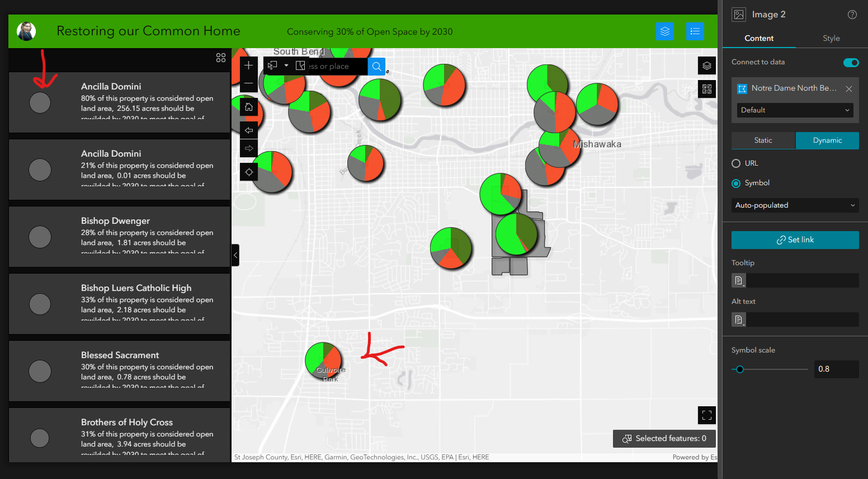Adjust the Symbol scale slider
The width and height of the screenshot is (868, 479).
point(740,369)
